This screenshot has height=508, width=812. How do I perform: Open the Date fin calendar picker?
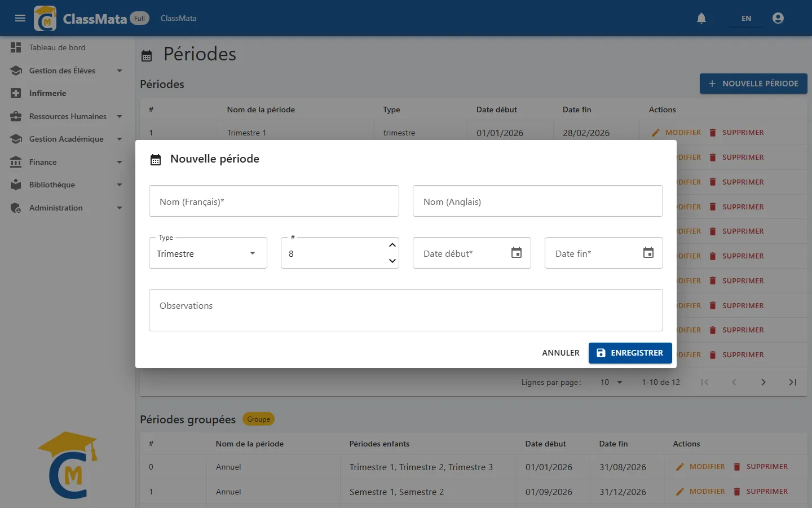648,252
